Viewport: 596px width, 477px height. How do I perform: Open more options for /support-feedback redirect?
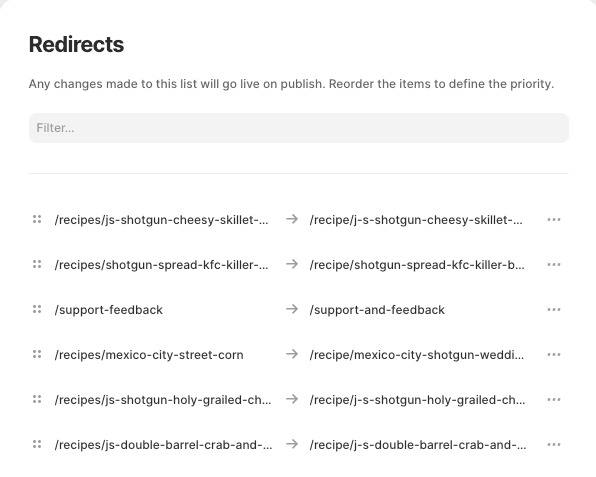pos(554,309)
